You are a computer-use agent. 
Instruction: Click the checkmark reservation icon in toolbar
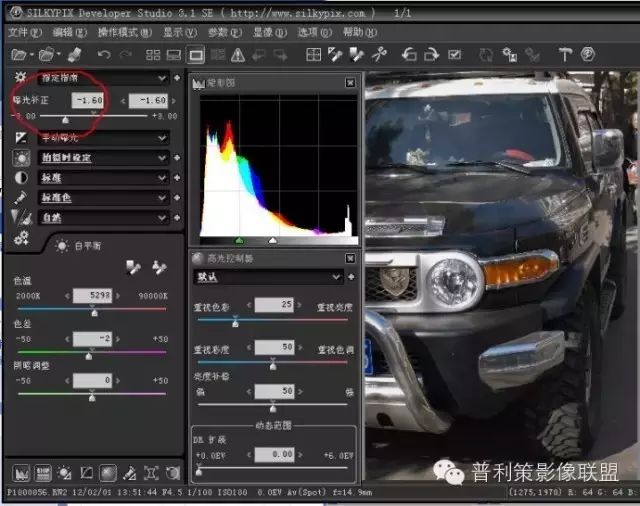(454, 54)
